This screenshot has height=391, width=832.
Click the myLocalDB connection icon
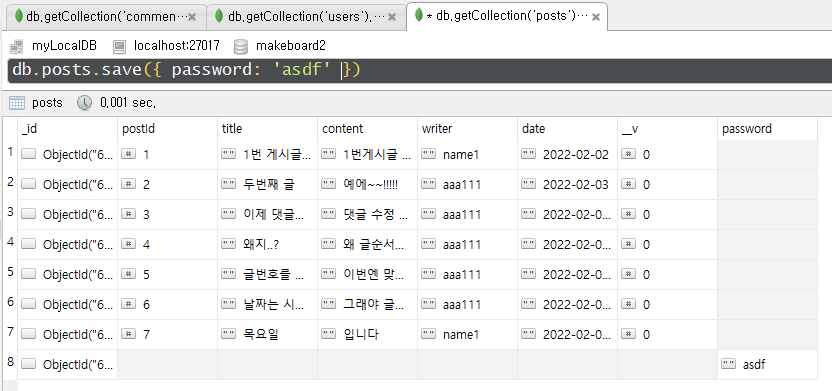16,46
